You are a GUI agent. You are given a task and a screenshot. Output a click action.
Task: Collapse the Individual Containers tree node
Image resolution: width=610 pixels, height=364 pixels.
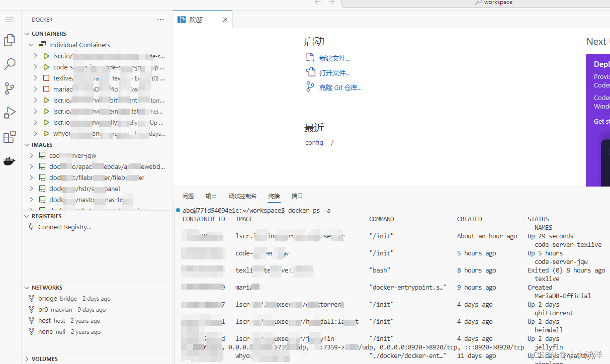pos(31,44)
